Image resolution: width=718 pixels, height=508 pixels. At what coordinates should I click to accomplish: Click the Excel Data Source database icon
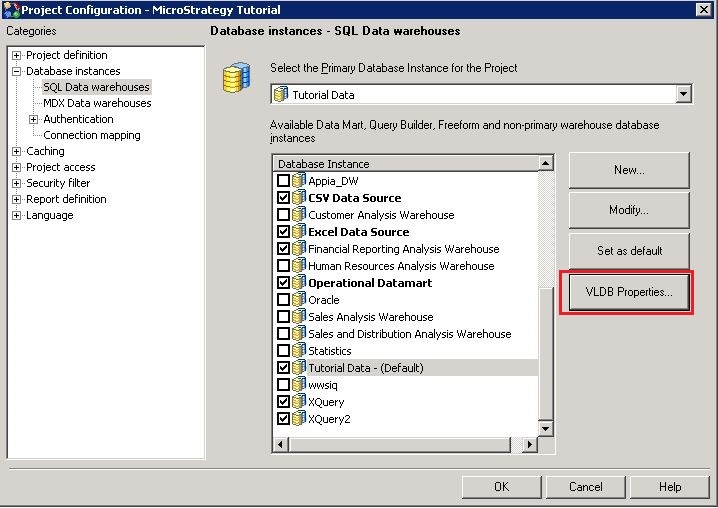coord(299,231)
